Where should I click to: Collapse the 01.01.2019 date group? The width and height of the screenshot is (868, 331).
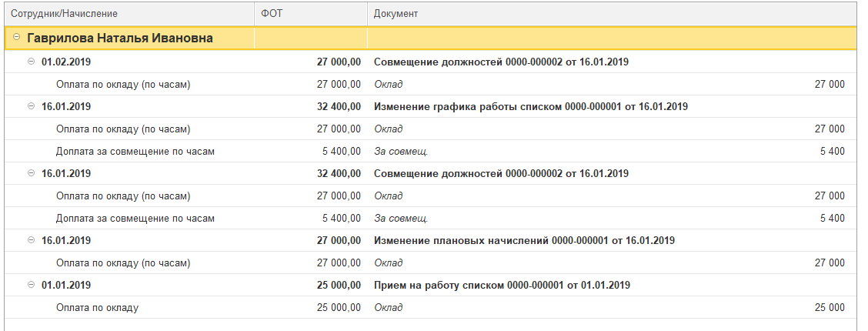pos(32,285)
